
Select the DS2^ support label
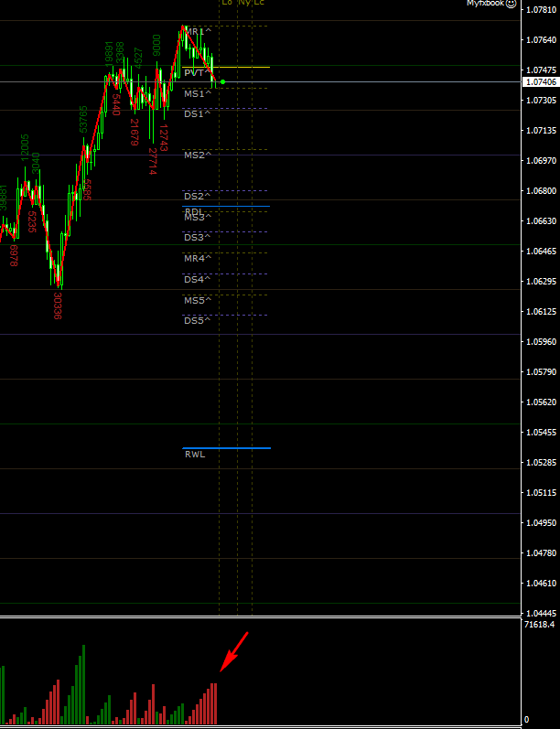[197, 196]
